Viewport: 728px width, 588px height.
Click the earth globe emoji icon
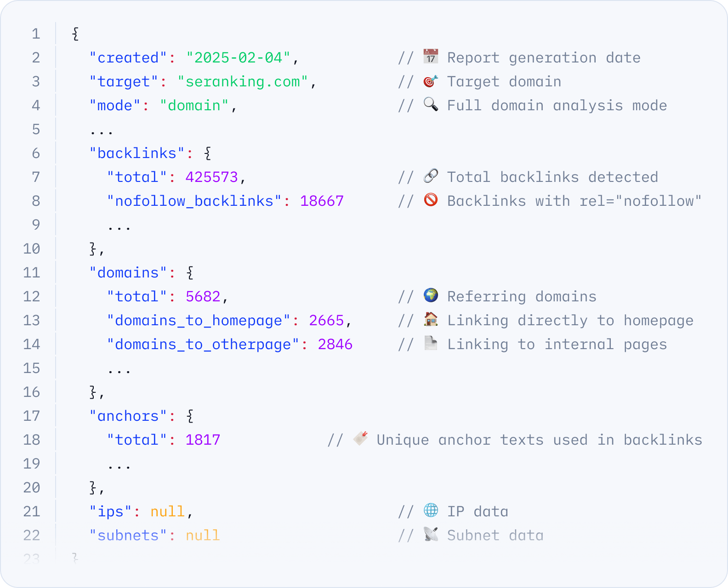(431, 295)
